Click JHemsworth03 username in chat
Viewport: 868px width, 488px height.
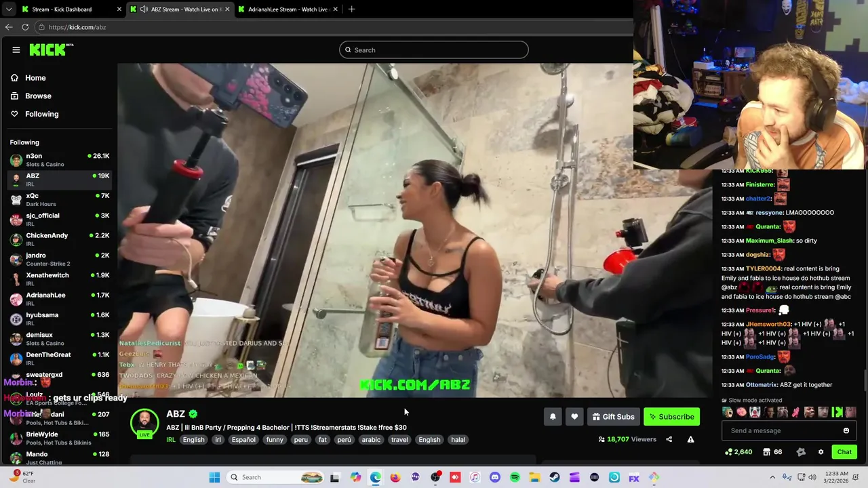(768, 324)
